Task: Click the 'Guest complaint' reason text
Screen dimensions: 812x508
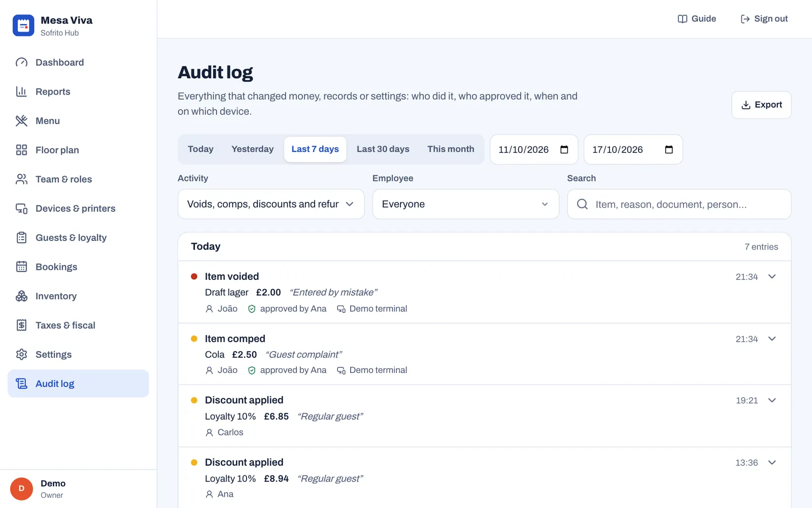Action: click(304, 355)
